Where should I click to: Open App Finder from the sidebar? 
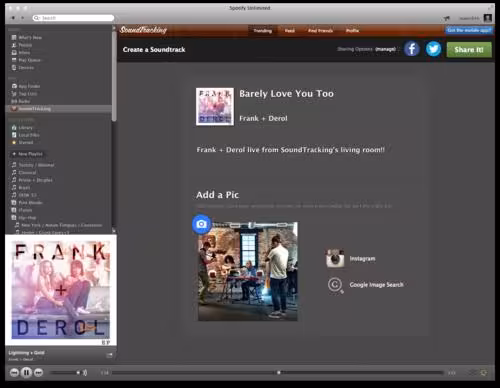(x=26, y=86)
